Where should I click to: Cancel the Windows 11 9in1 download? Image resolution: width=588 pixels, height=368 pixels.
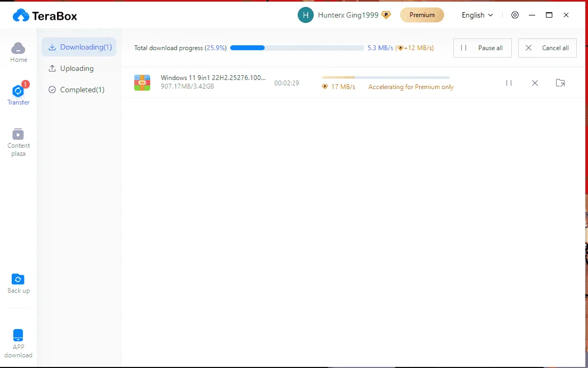point(535,83)
